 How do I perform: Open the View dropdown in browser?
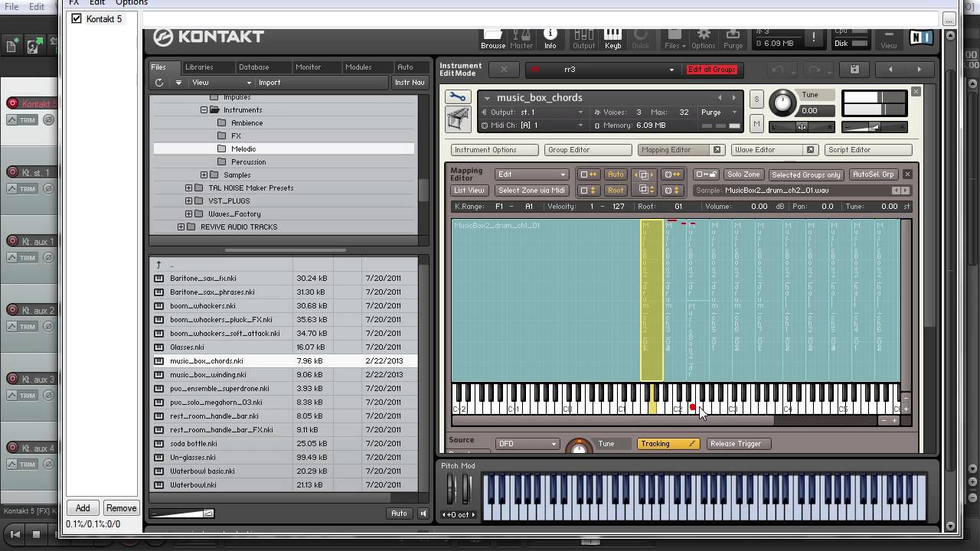221,83
